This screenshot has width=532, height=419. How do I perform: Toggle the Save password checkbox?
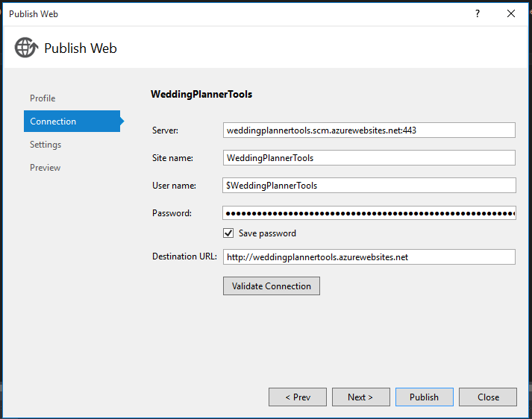coord(228,233)
